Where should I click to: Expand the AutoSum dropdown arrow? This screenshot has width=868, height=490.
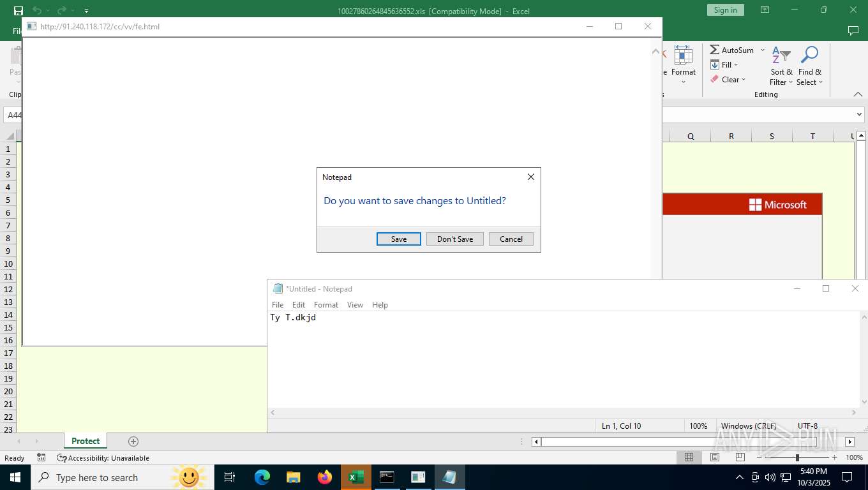coord(763,50)
